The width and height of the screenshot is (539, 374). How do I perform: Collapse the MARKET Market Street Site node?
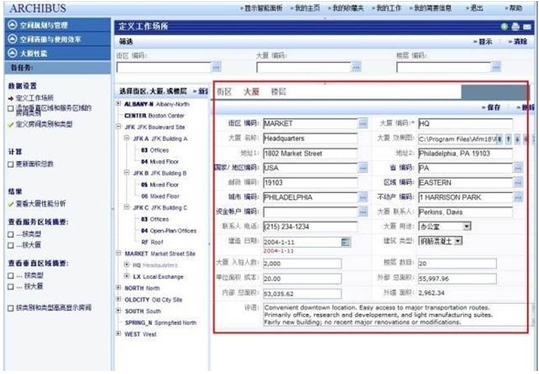[x=118, y=253]
